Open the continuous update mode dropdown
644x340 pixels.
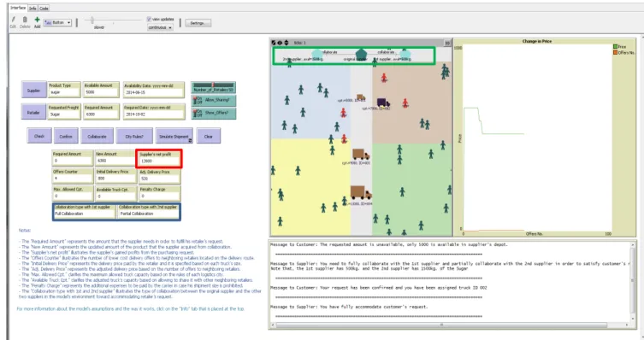click(x=160, y=27)
